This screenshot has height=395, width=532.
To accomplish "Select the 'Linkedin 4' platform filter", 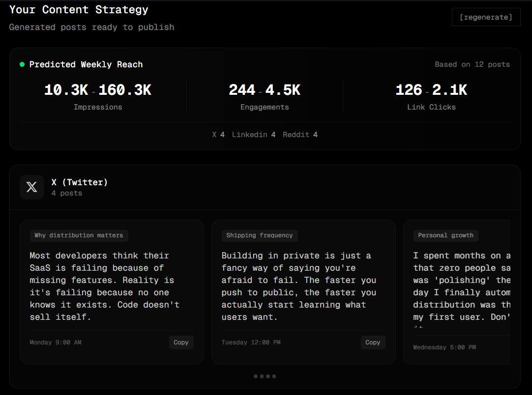I will (254, 134).
